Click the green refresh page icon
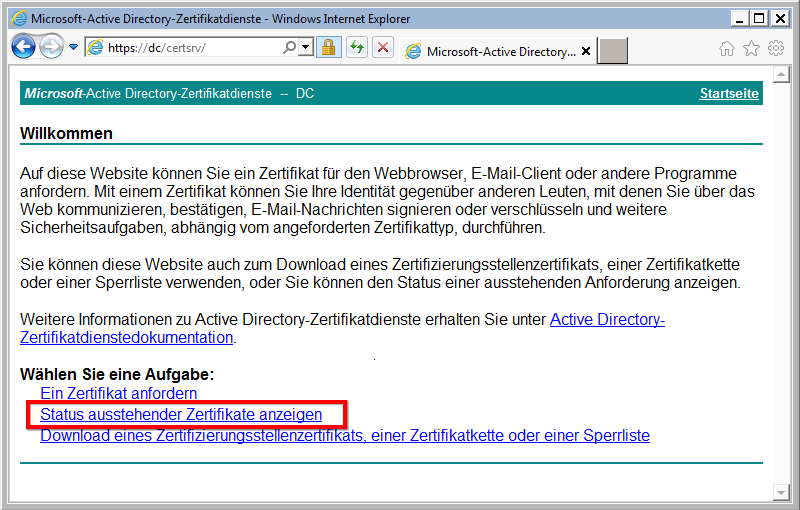Viewport: 800px width, 510px height. pyautogui.click(x=356, y=47)
